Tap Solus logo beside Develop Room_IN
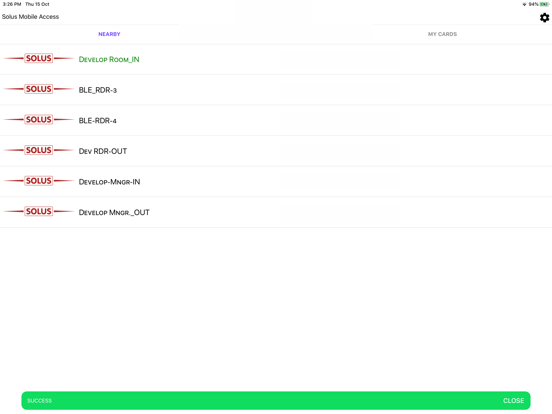Screen dimensions: 552x414 [39, 58]
